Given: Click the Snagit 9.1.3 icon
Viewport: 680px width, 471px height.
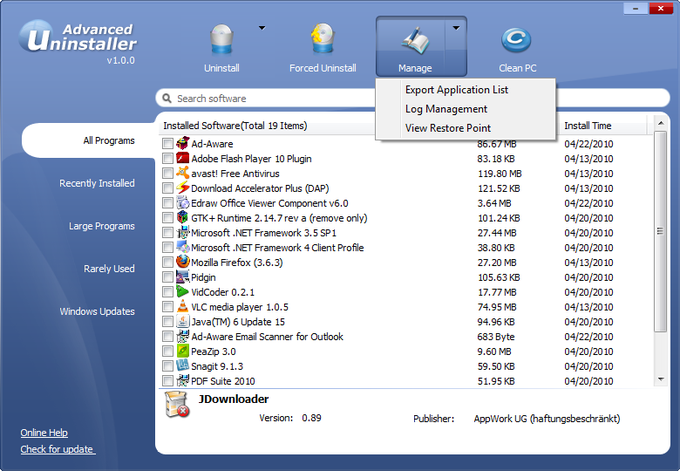Looking at the screenshot, I should pos(183,365).
